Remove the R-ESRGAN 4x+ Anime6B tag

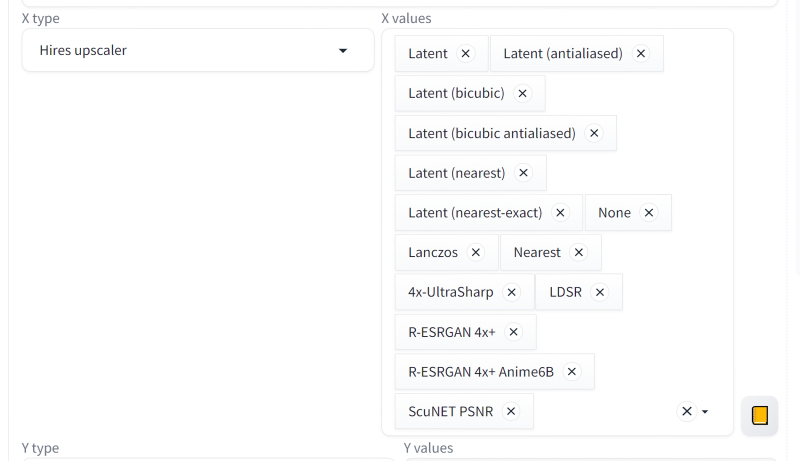pos(572,372)
